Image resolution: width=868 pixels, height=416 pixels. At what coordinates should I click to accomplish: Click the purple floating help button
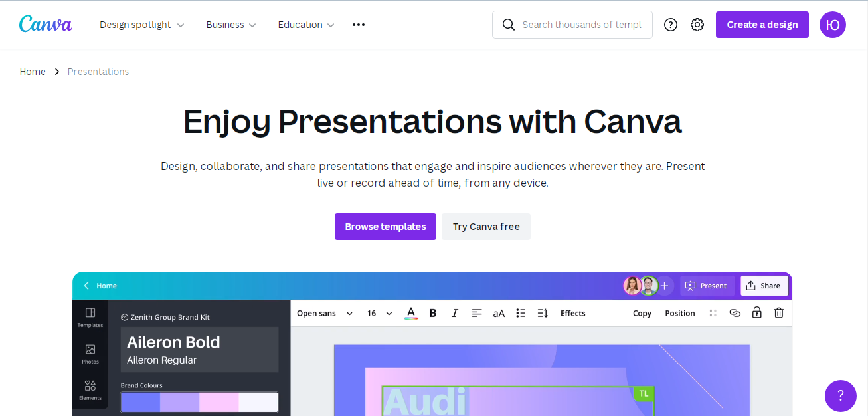click(841, 396)
